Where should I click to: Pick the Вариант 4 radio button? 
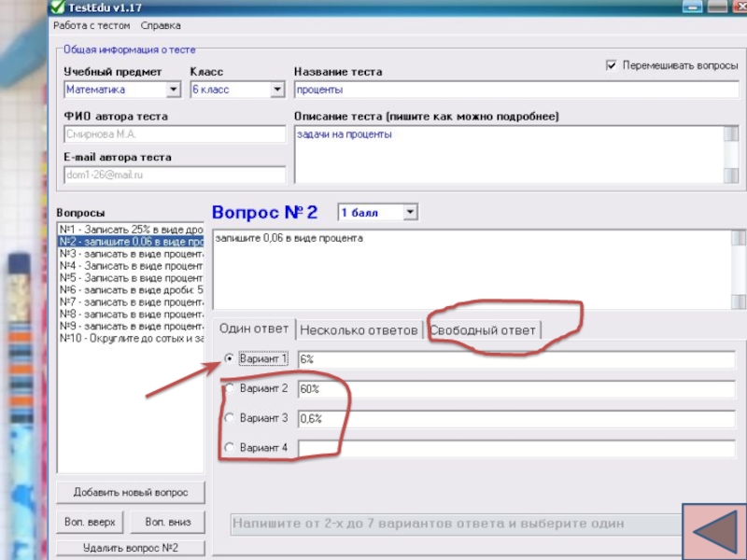point(230,448)
